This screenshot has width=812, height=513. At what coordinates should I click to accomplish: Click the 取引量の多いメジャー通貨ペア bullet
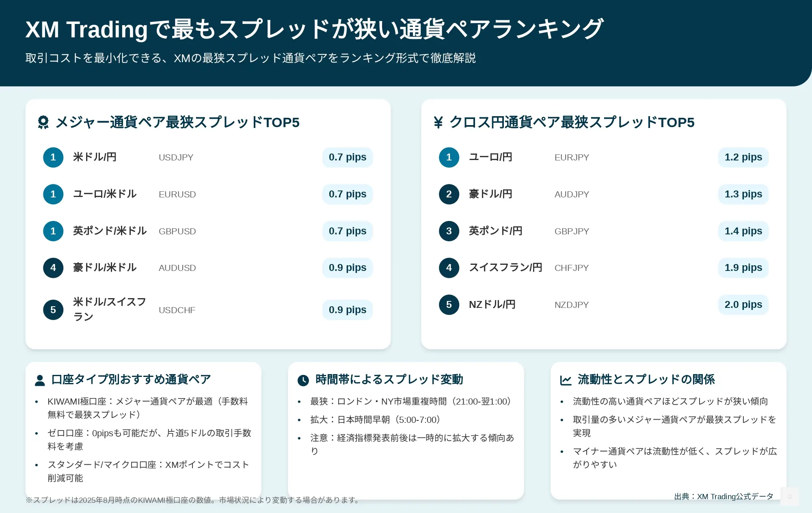[x=674, y=426]
